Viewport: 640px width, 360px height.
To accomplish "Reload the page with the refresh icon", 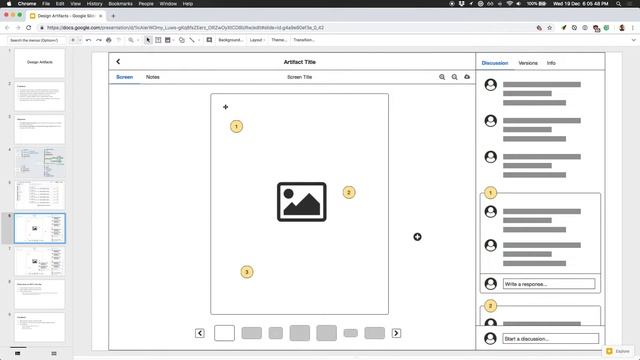I will coord(29,28).
